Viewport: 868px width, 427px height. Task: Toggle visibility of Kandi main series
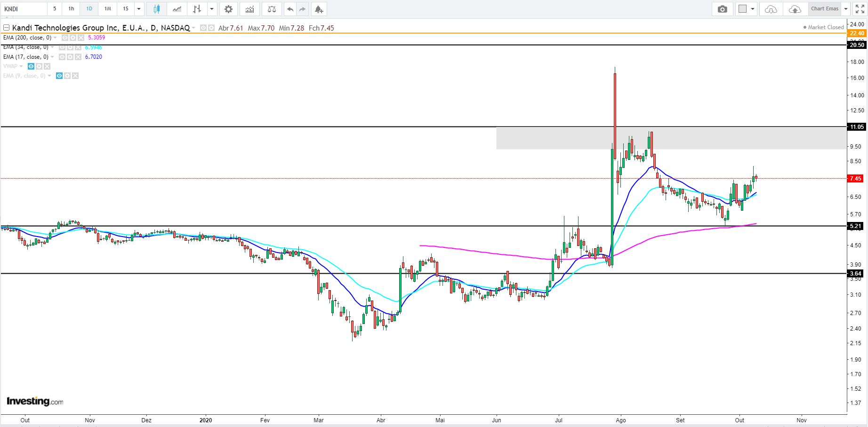[x=203, y=28]
